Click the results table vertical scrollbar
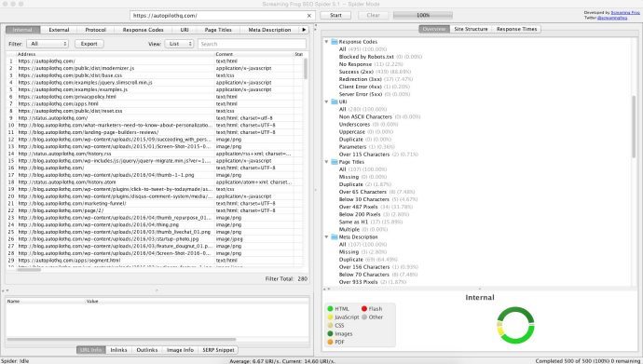This screenshot has height=364, width=643. click(x=305, y=69)
